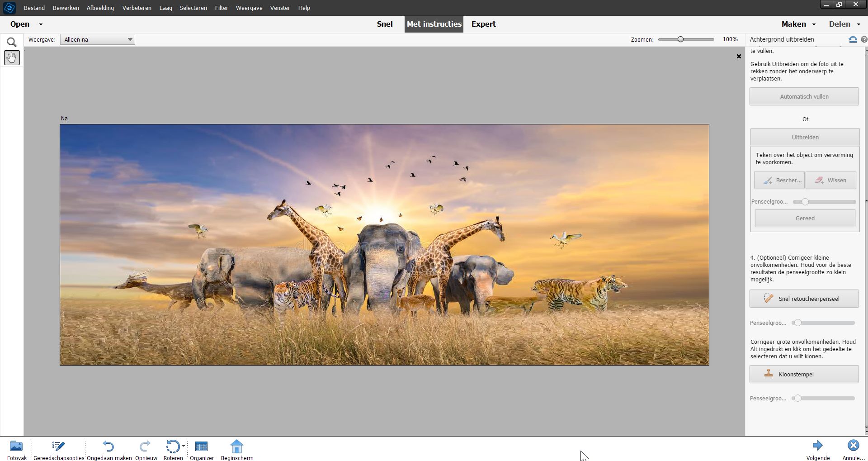Open the Organizer
This screenshot has width=868, height=461.
click(x=202, y=451)
